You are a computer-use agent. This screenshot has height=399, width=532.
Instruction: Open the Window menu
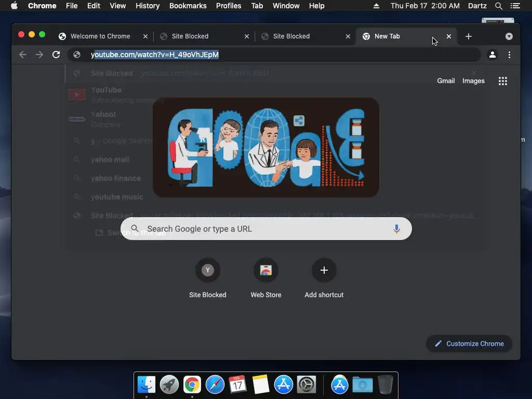(x=286, y=6)
